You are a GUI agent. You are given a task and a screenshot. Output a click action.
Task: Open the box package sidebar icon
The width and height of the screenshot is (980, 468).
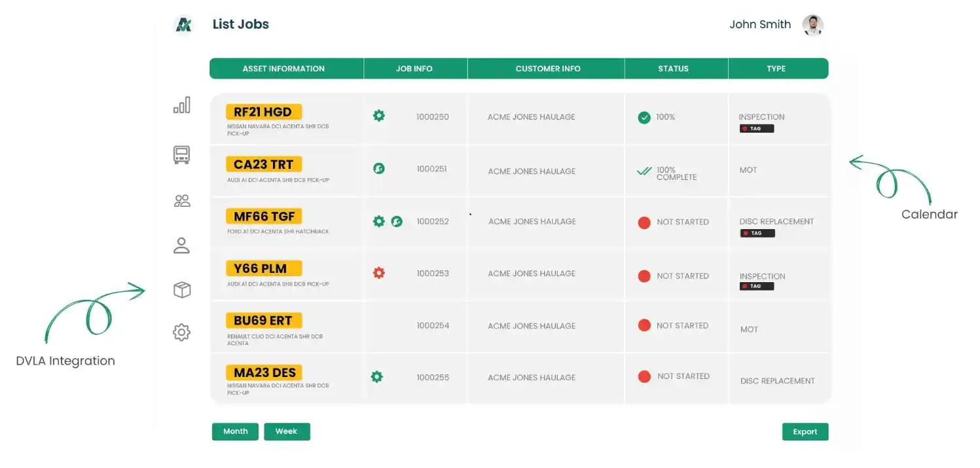tap(181, 290)
